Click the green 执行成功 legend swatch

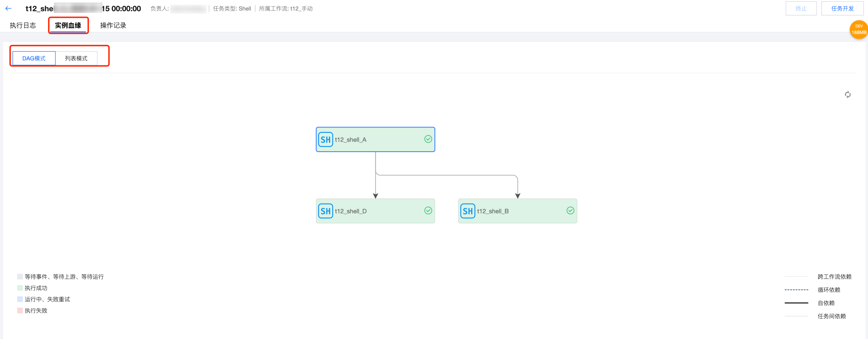pyautogui.click(x=20, y=288)
